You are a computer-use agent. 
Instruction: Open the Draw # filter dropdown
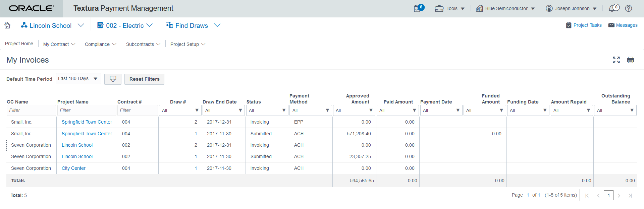coord(180,111)
